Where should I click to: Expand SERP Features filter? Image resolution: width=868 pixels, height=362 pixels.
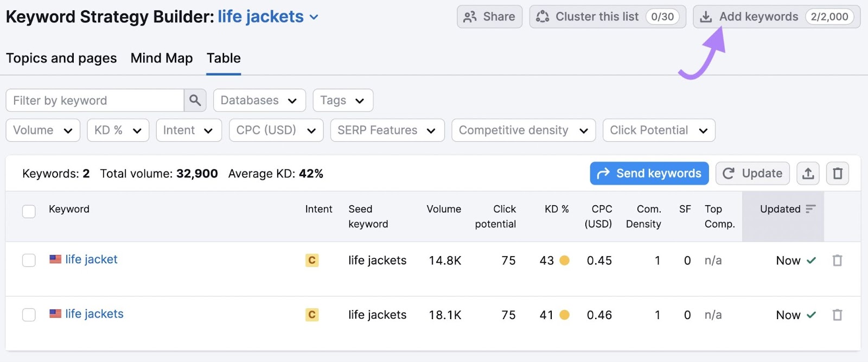[x=387, y=130]
